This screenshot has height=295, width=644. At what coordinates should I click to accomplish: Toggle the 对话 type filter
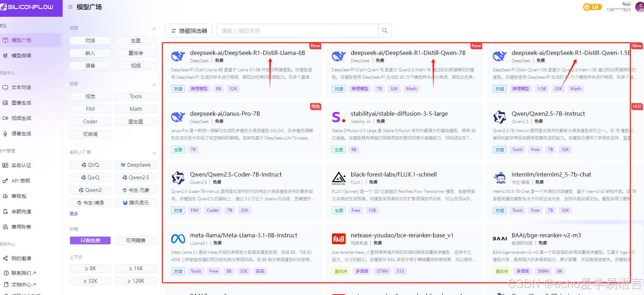pyautogui.click(x=90, y=41)
